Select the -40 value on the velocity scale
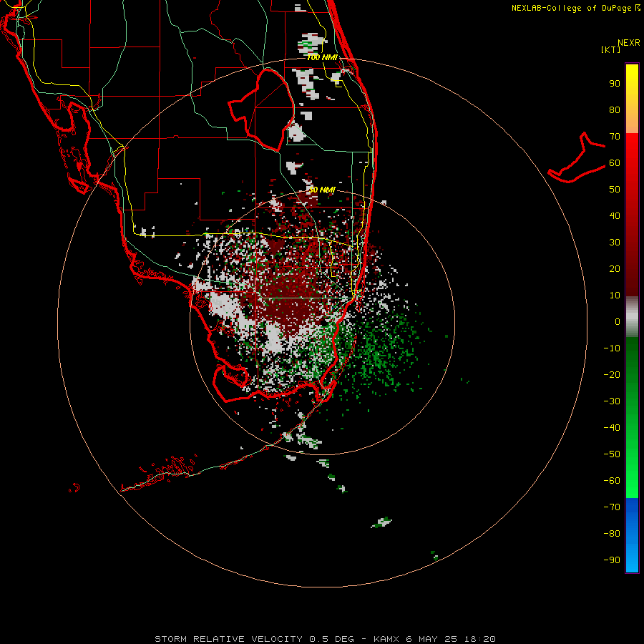Screen dimensions: 644x644 [612, 428]
